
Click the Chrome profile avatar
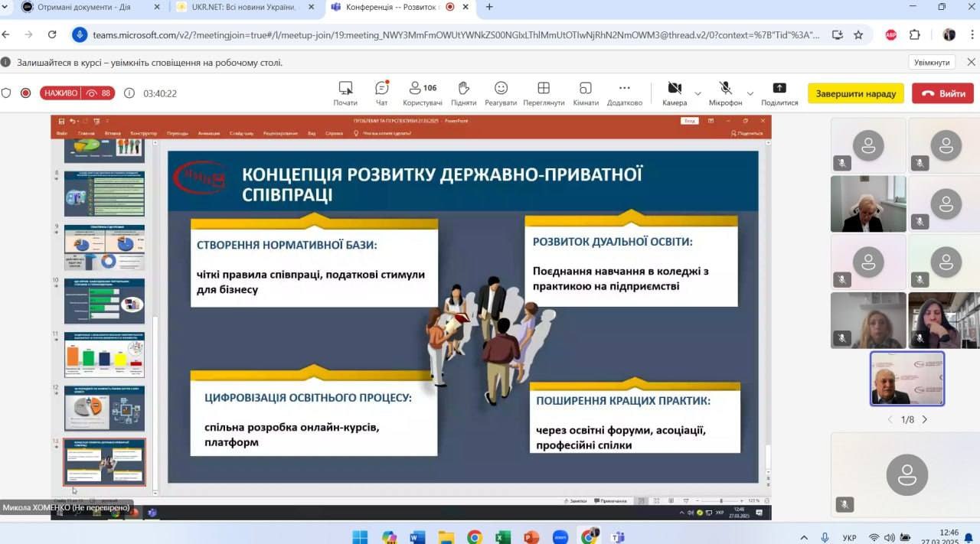949,34
